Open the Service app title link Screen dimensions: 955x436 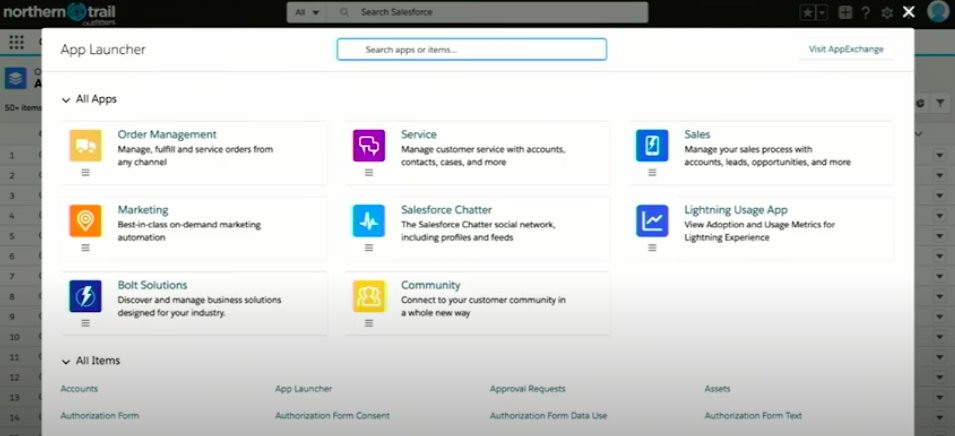pyautogui.click(x=418, y=135)
